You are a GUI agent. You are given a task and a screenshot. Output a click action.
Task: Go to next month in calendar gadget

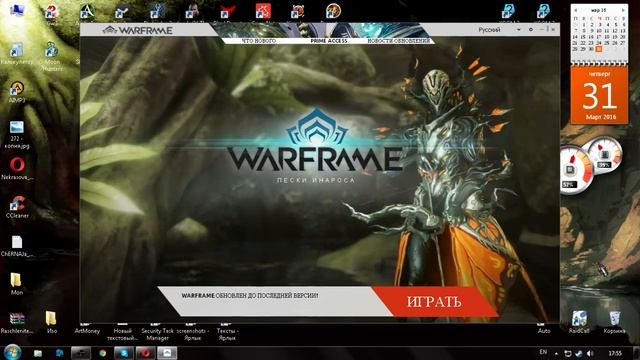(623, 10)
